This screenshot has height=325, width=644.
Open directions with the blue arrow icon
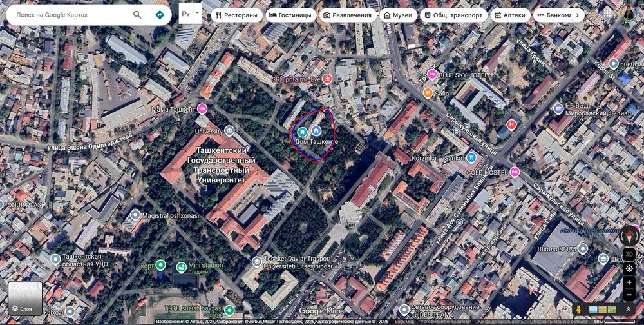pyautogui.click(x=159, y=15)
